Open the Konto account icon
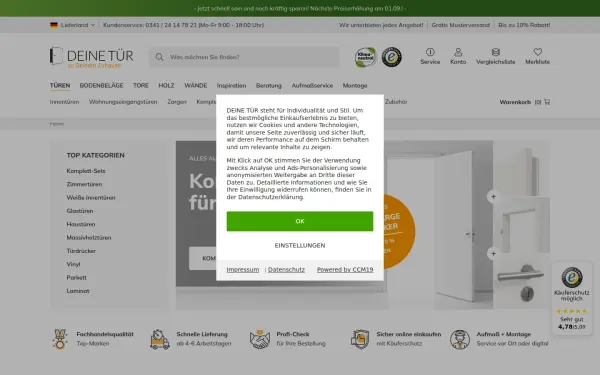The width and height of the screenshot is (600, 375). pos(458,56)
